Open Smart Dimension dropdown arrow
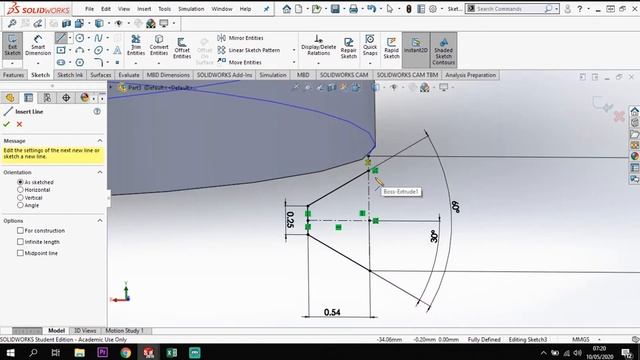 click(x=38, y=64)
